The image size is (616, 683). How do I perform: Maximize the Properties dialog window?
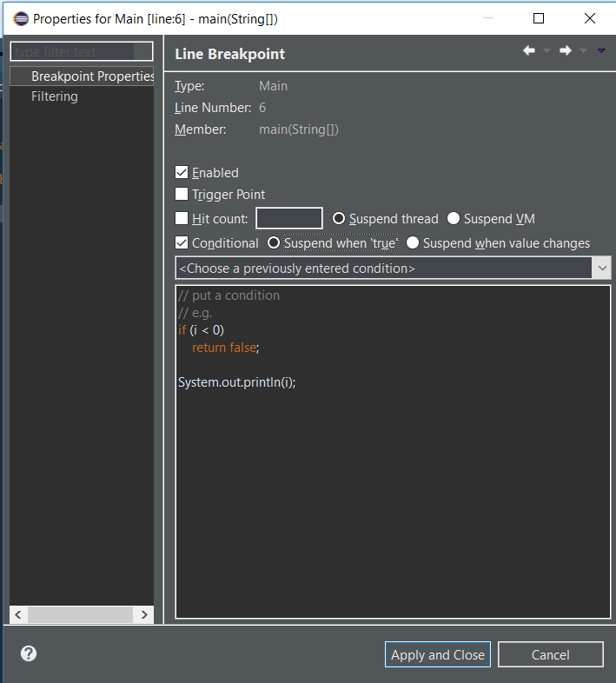coord(539,18)
